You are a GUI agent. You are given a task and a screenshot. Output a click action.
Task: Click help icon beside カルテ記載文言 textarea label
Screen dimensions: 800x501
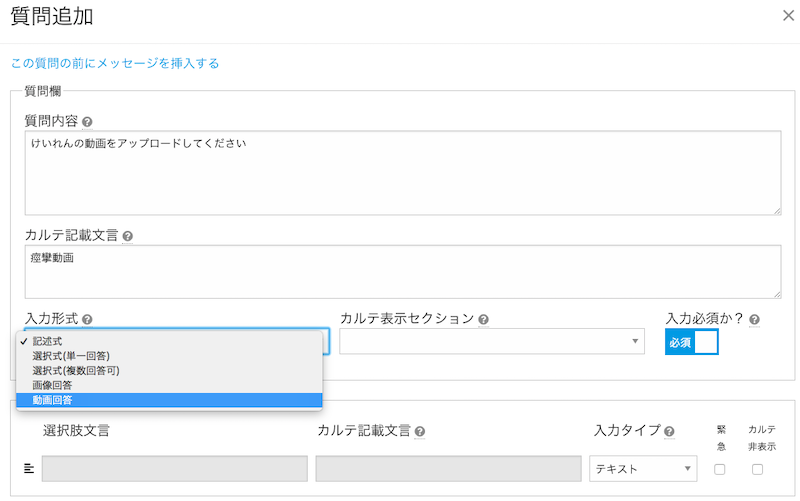coord(127,237)
